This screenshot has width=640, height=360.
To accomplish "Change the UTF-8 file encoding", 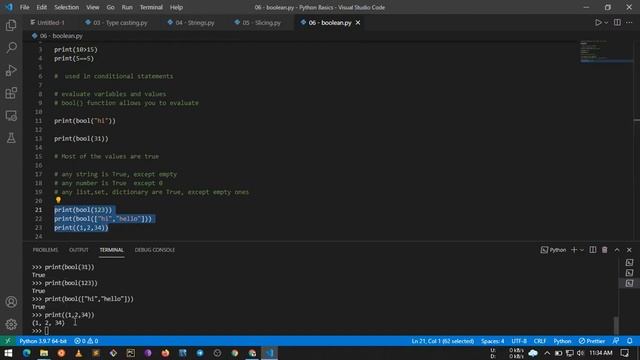I will pos(519,341).
